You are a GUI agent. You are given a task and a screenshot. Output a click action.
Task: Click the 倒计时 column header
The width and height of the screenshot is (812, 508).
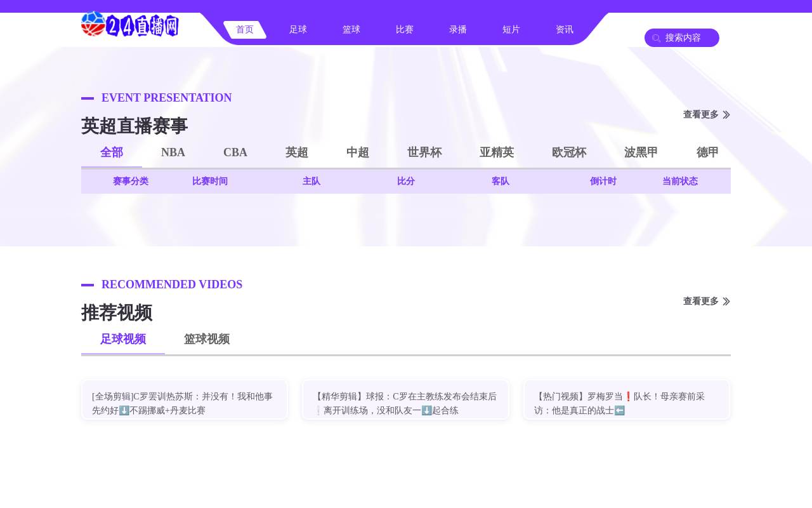(x=603, y=182)
